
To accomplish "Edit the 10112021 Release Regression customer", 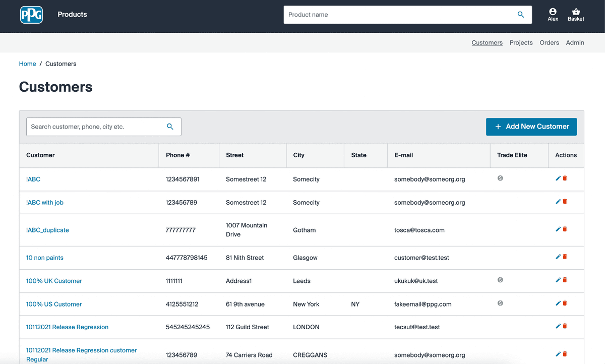I will point(558,326).
